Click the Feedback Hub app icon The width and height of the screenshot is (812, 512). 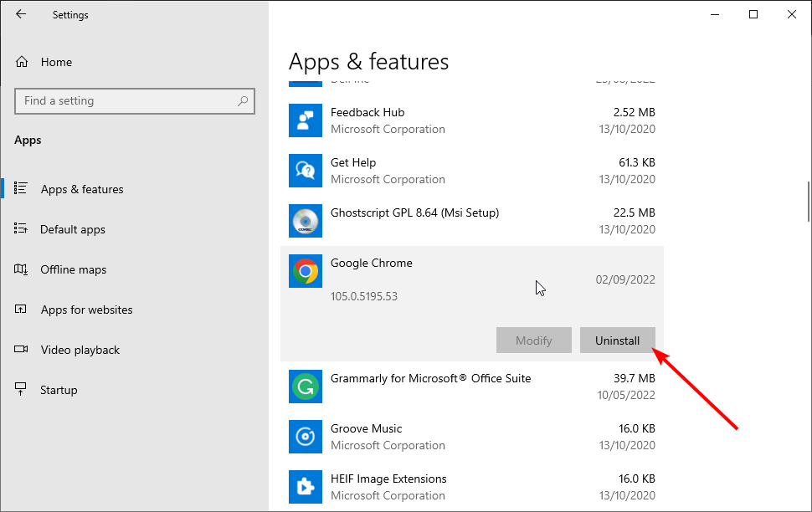(306, 120)
